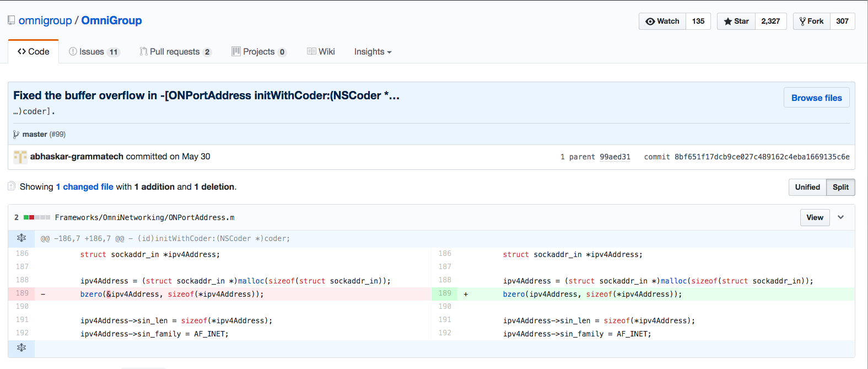The image size is (868, 369).
Task: Open the OmniGroup repository link
Action: (x=111, y=20)
